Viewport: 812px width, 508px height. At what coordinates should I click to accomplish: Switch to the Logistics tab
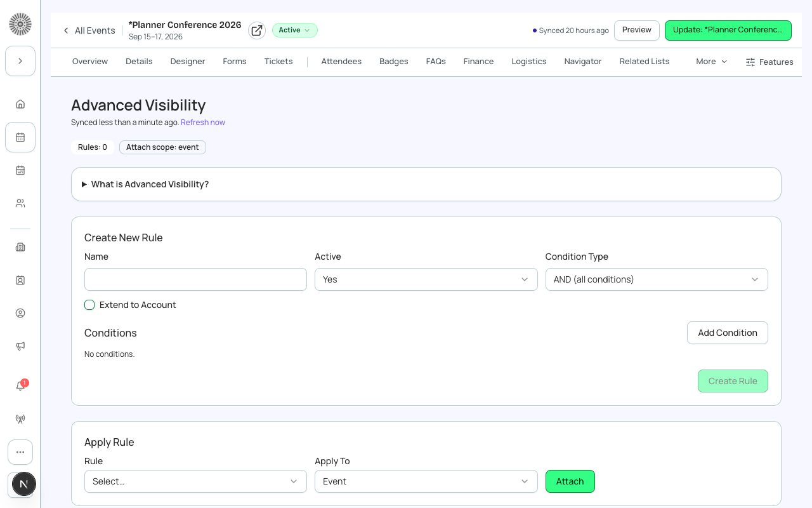pos(529,62)
